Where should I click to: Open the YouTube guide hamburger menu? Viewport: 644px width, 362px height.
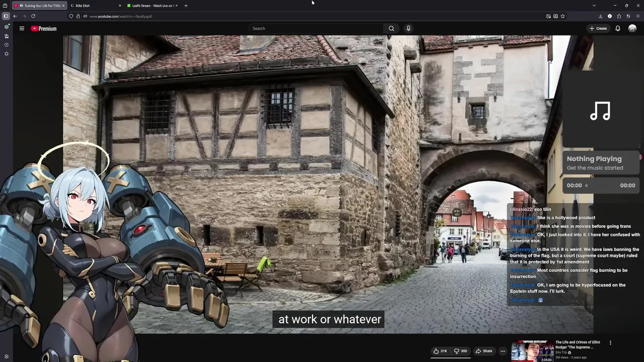click(22, 29)
